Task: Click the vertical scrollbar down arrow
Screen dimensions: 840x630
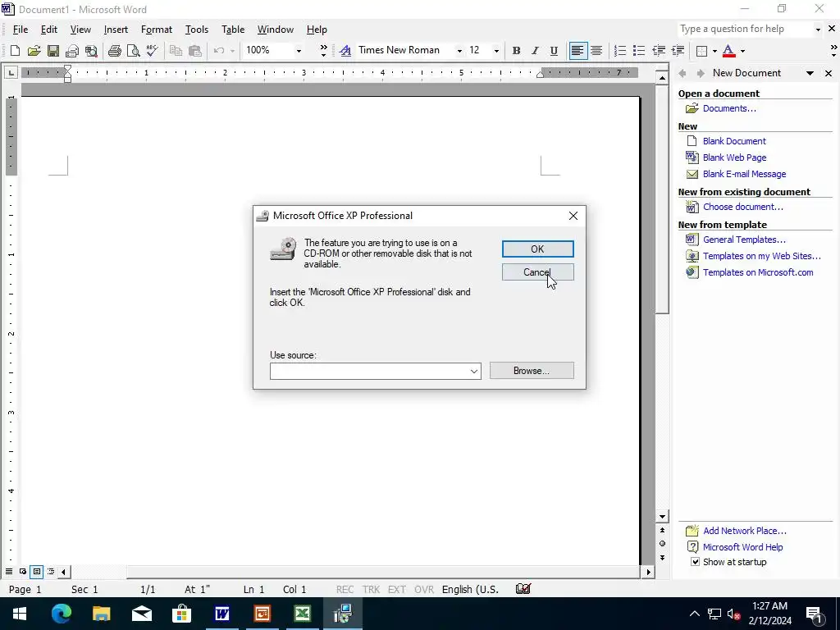Action: [662, 517]
